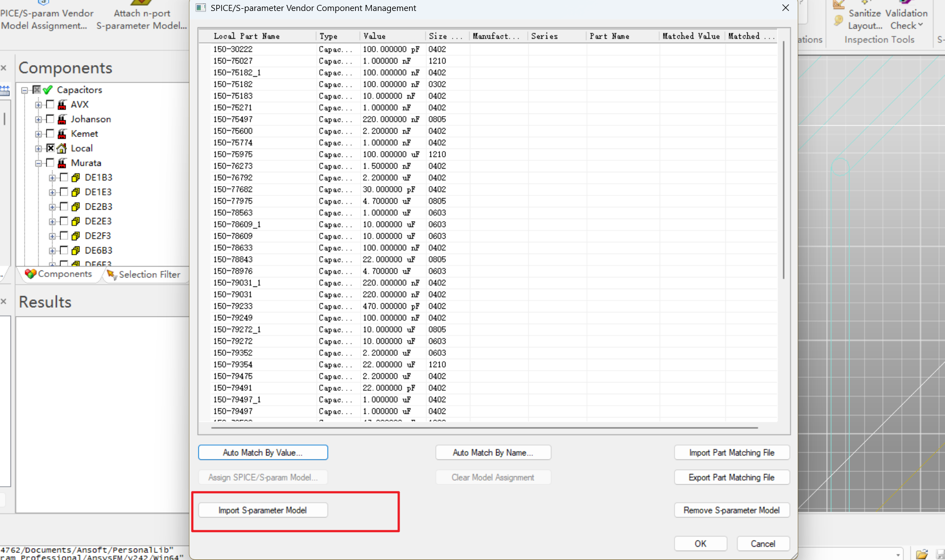945x560 pixels.
Task: Click the DE1B3 series icon
Action: click(76, 177)
